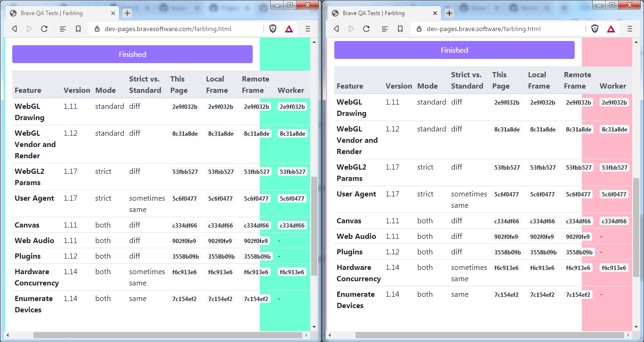Click Web Audio label in right window
The image size is (644, 342).
(356, 236)
